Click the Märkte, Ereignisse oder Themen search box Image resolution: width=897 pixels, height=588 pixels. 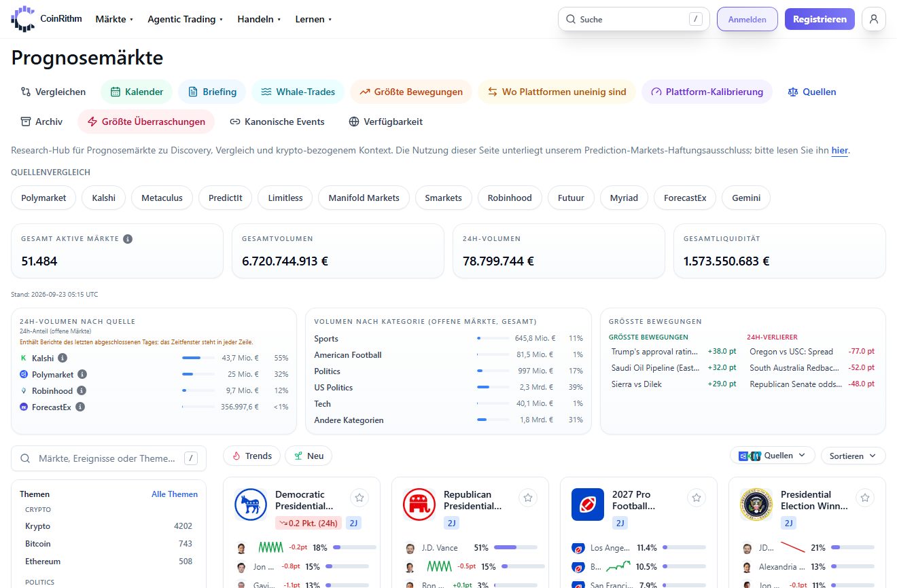[x=109, y=458]
